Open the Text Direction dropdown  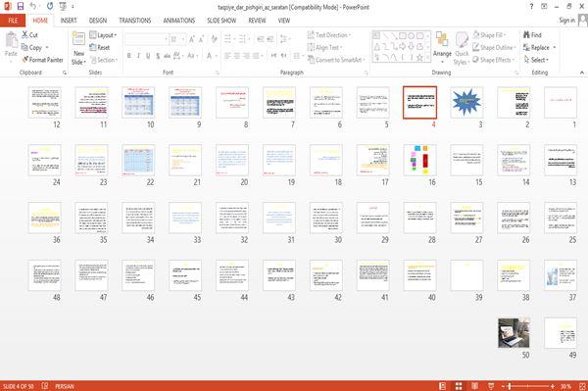(329, 35)
